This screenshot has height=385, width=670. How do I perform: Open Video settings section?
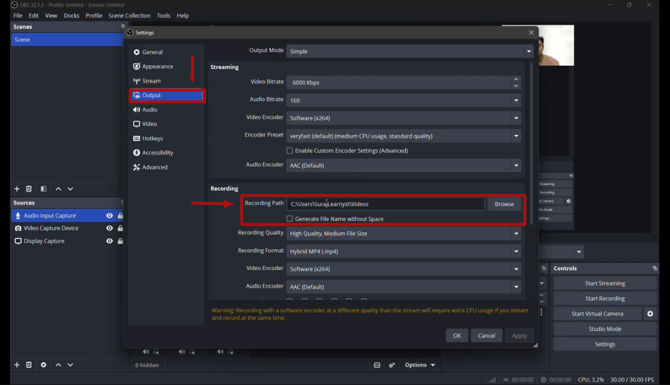pyautogui.click(x=145, y=124)
